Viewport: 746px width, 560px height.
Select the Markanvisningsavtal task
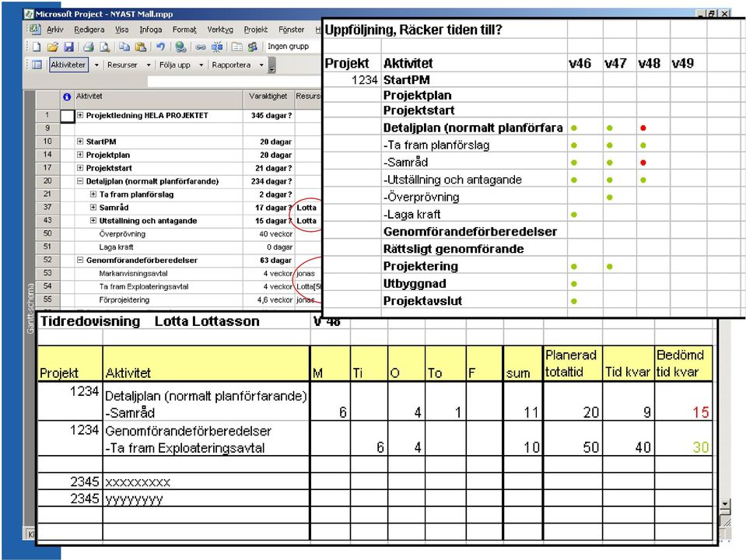(x=133, y=274)
